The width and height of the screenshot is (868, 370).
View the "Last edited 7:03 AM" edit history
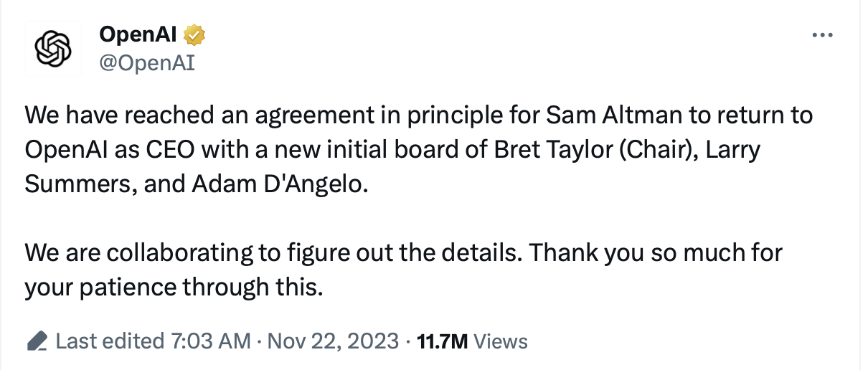[153, 341]
